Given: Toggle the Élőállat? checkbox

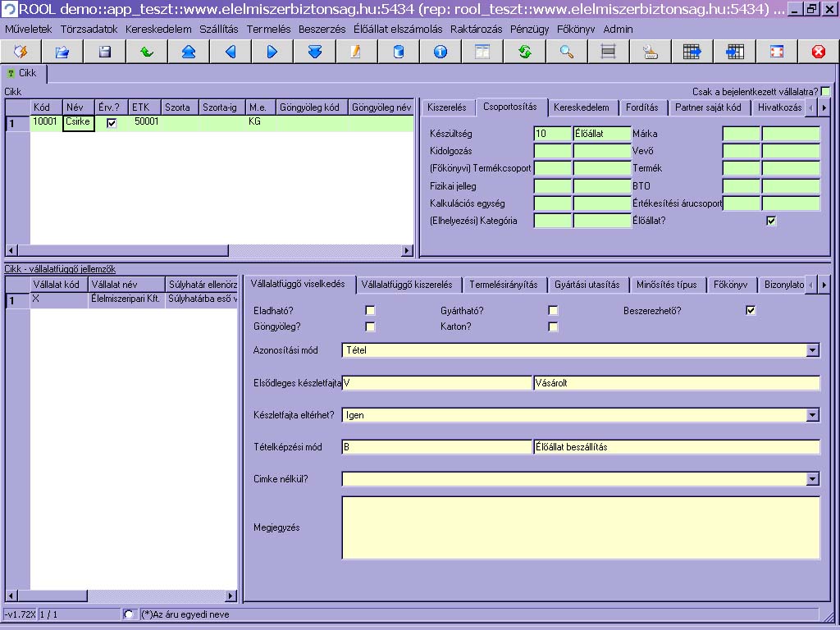Looking at the screenshot, I should coord(771,221).
